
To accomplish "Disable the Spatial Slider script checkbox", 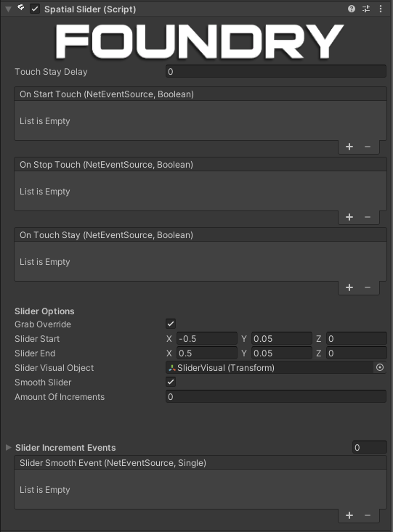I will click(35, 9).
